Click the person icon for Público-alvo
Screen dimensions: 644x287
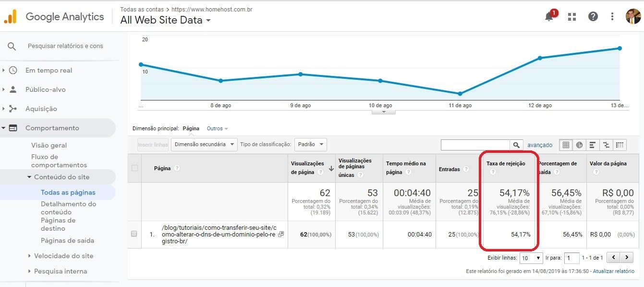click(13, 89)
